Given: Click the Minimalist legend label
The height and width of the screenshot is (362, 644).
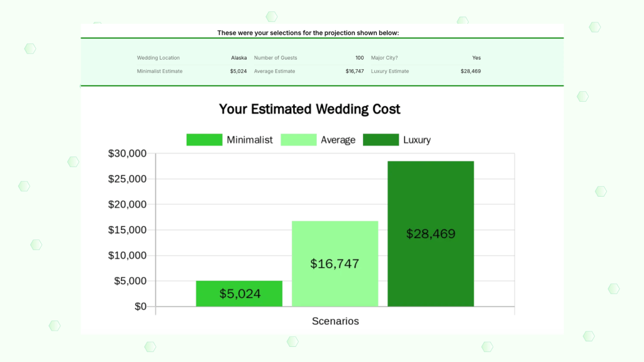Looking at the screenshot, I should click(x=250, y=140).
